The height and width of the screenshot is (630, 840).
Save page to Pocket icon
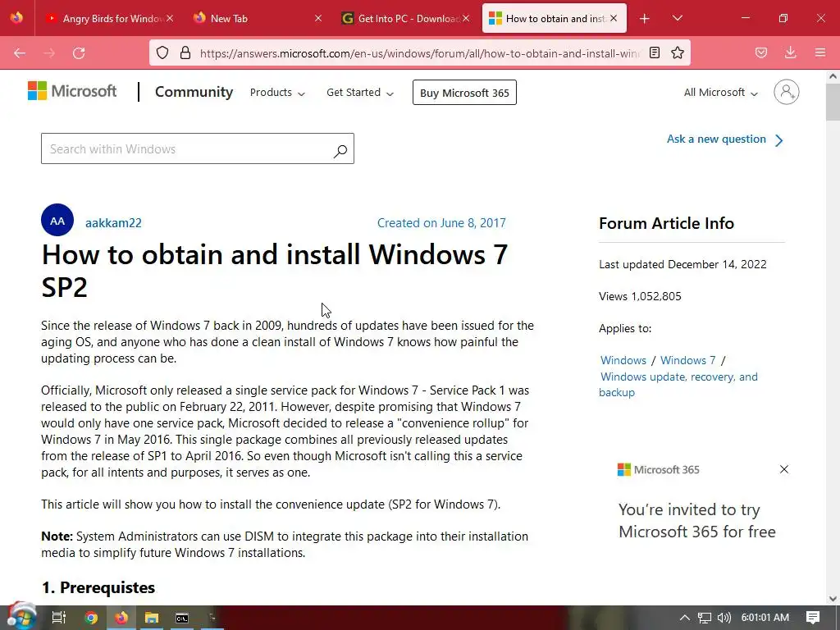[761, 52]
